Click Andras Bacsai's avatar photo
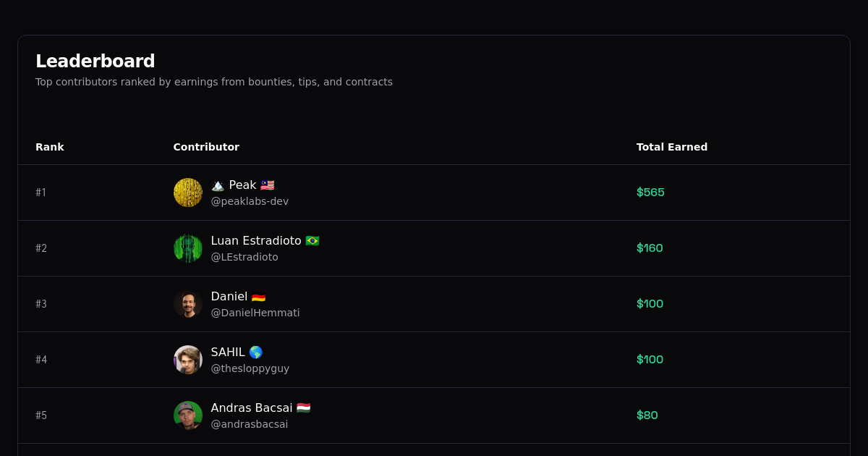Image resolution: width=868 pixels, height=456 pixels. pyautogui.click(x=188, y=415)
